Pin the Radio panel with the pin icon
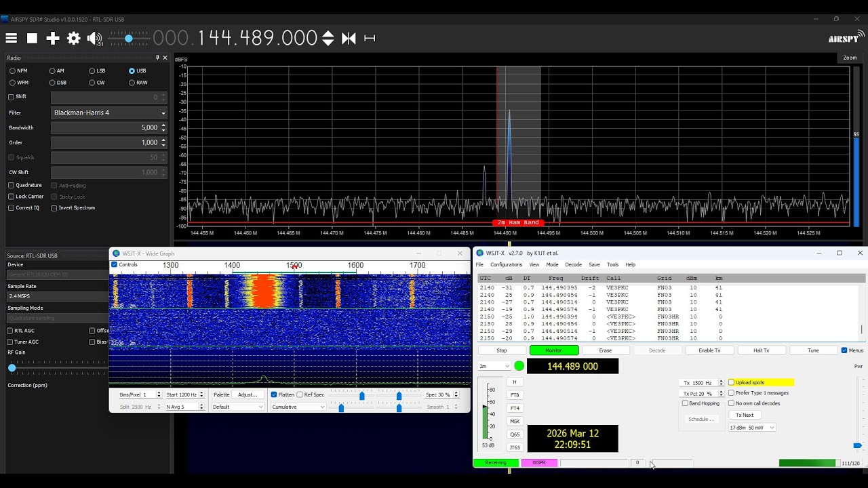Viewport: 868px width, 488px height. click(157, 58)
